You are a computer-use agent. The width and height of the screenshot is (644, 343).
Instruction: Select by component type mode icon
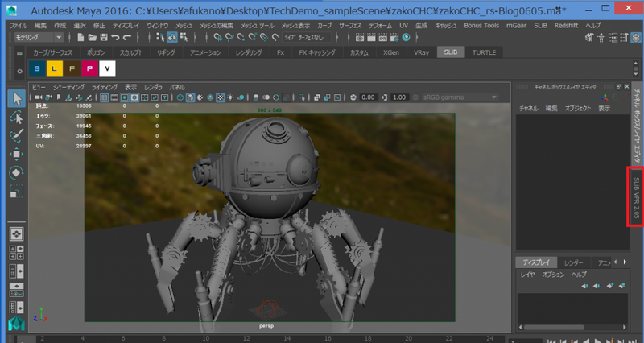point(184,37)
